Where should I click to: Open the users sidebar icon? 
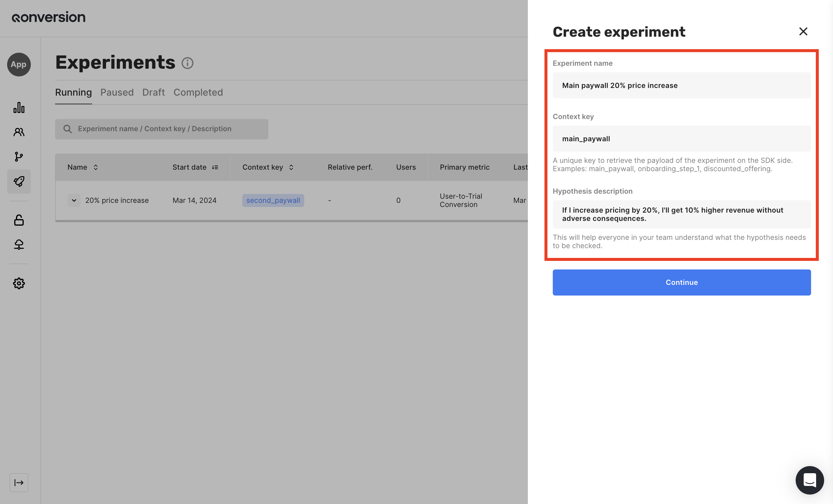(x=19, y=132)
